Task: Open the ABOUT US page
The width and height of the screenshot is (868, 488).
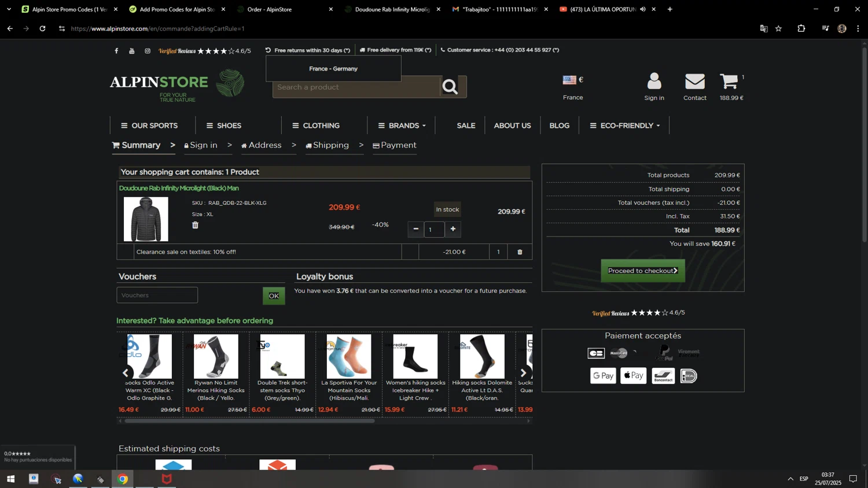Action: coord(512,125)
